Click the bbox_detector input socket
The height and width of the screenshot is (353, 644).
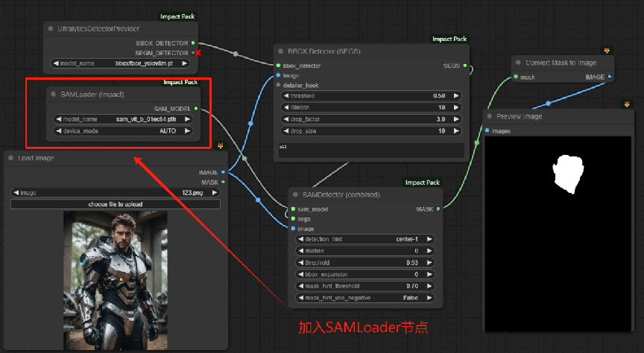[x=279, y=66]
